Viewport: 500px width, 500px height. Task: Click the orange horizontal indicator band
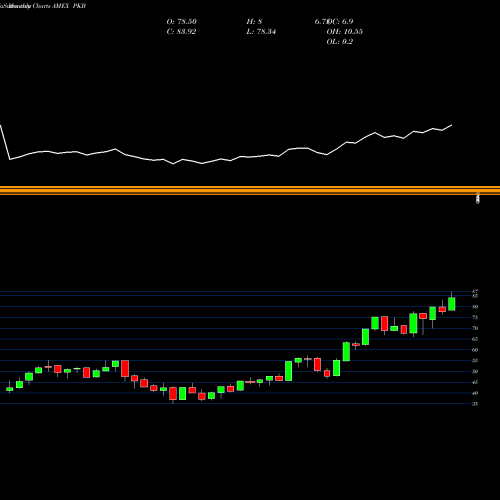250,190
